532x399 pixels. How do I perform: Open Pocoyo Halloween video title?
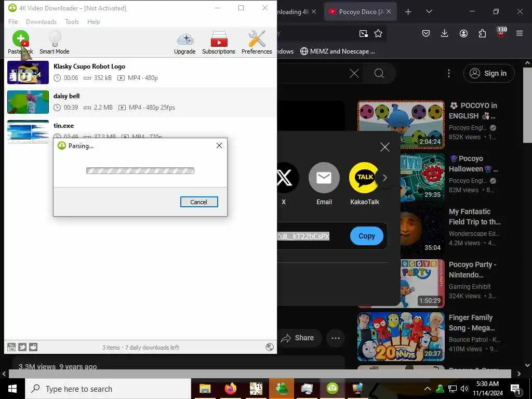point(473,164)
